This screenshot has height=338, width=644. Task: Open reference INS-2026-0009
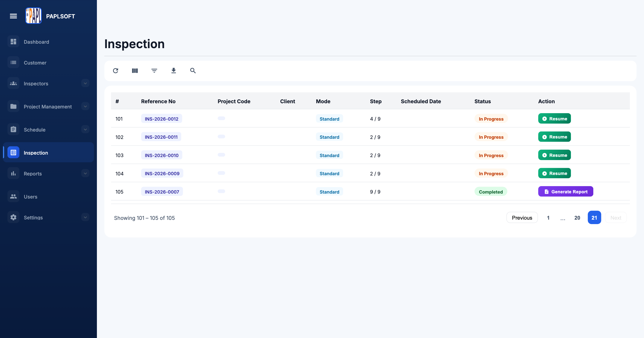(x=162, y=173)
